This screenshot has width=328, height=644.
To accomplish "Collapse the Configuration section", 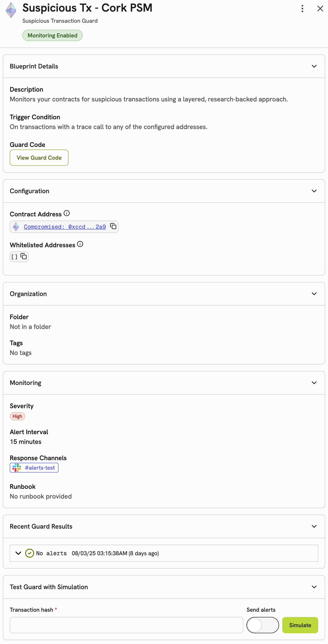I will [x=314, y=191].
